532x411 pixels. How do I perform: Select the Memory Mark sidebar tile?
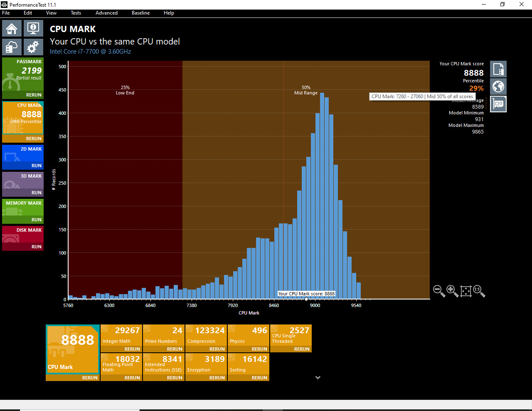point(23,207)
